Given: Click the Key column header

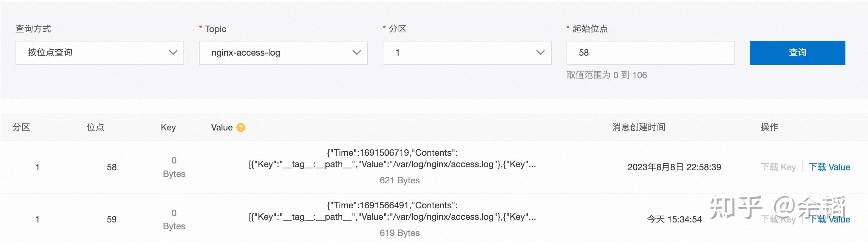Looking at the screenshot, I should [x=168, y=127].
